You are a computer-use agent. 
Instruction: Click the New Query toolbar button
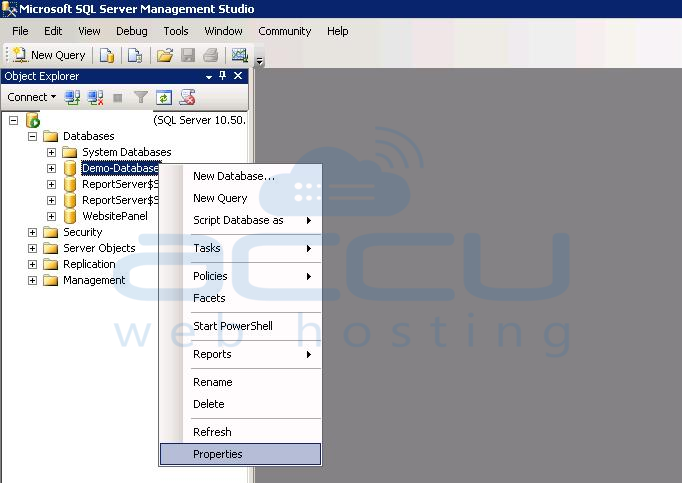point(49,55)
